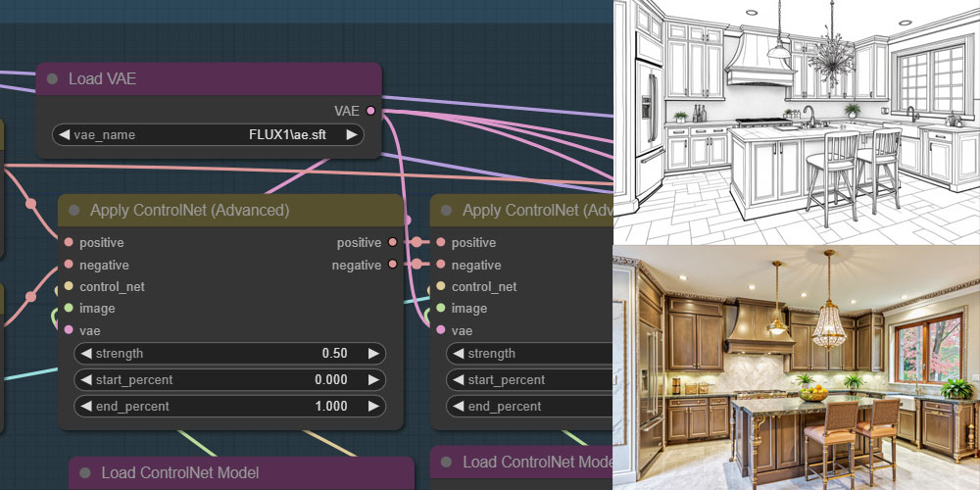980x490 pixels.
Task: Select the lower-left Load ControlNet Model title
Action: point(241,473)
